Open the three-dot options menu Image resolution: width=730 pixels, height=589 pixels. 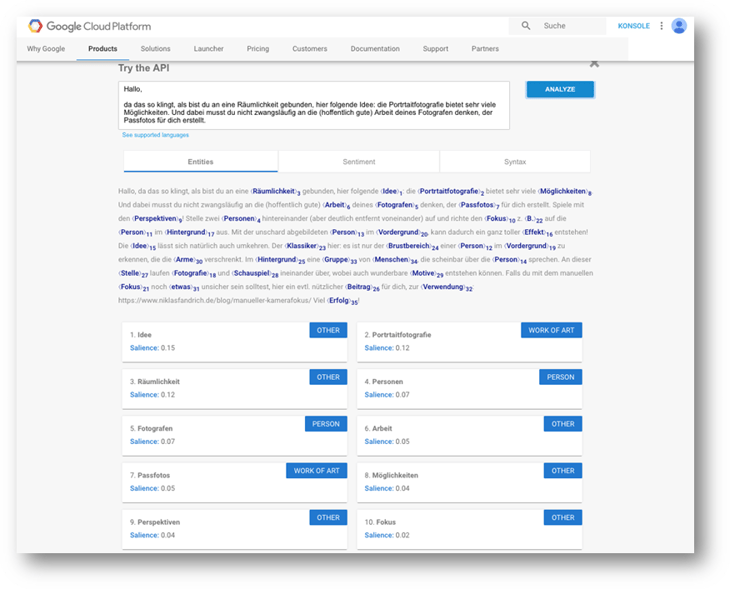click(661, 26)
